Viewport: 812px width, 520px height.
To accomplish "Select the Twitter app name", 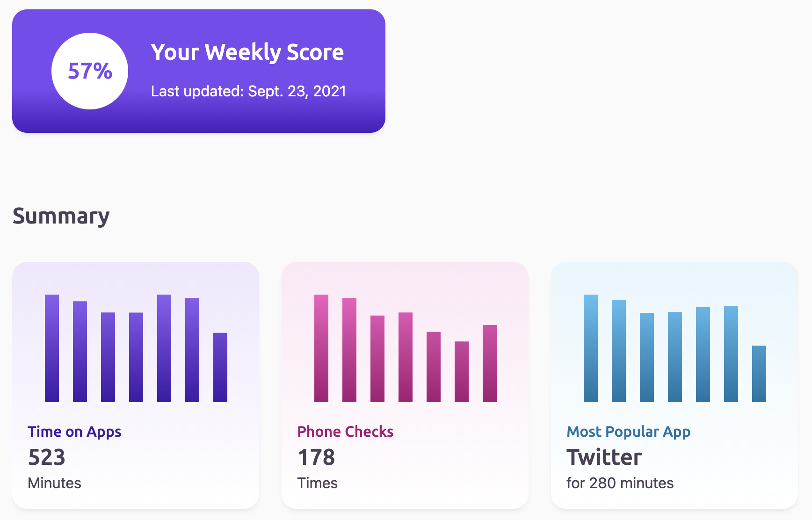I will click(x=604, y=457).
